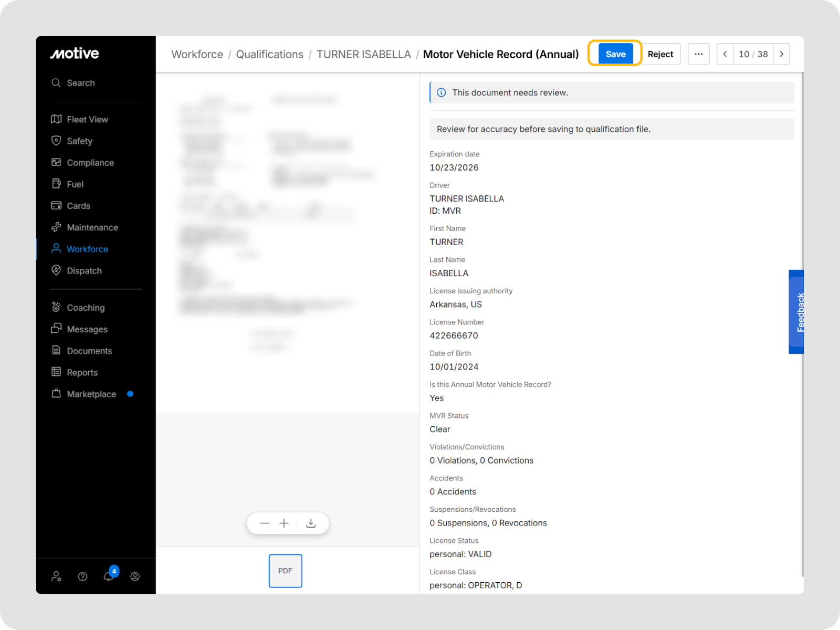Click the zoom out minus icon
This screenshot has width=840, height=630.
click(265, 523)
